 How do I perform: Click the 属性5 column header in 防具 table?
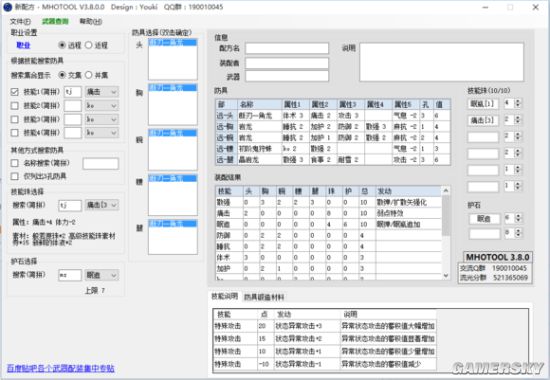click(x=406, y=105)
